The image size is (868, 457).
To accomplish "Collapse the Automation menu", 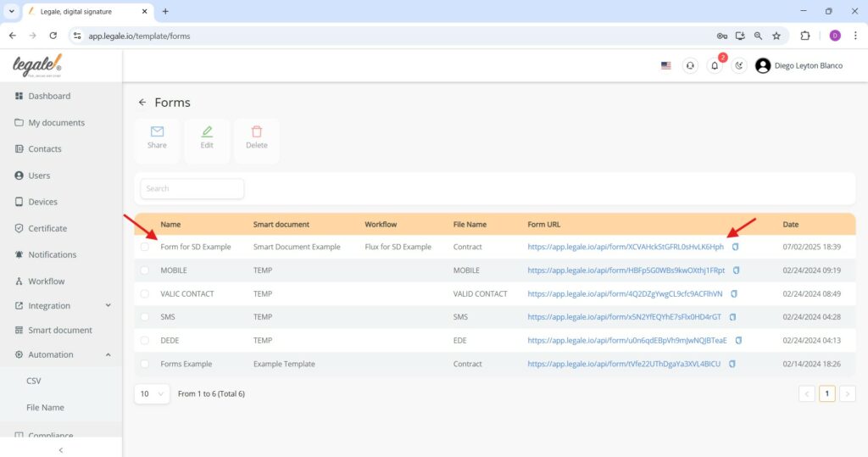I will (x=62, y=354).
